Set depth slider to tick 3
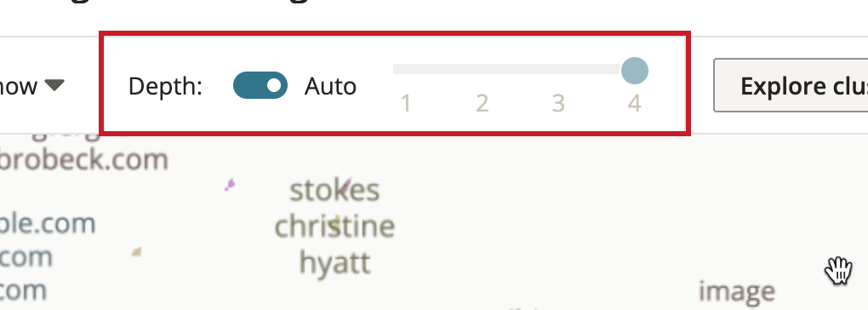 click(x=558, y=104)
